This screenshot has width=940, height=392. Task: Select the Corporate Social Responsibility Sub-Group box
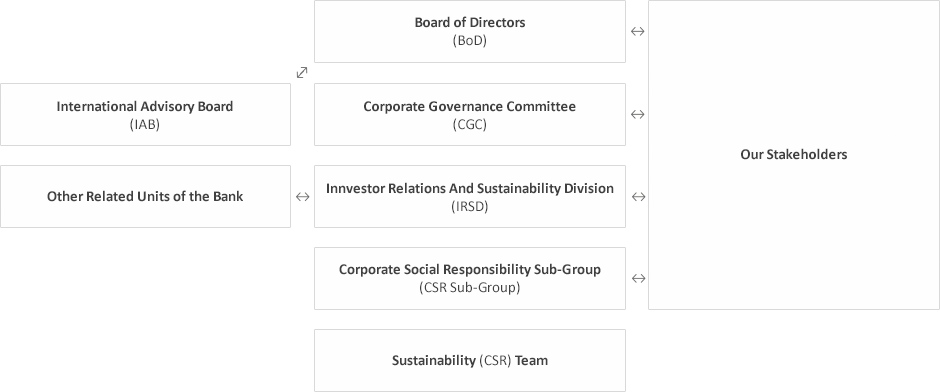(x=470, y=278)
